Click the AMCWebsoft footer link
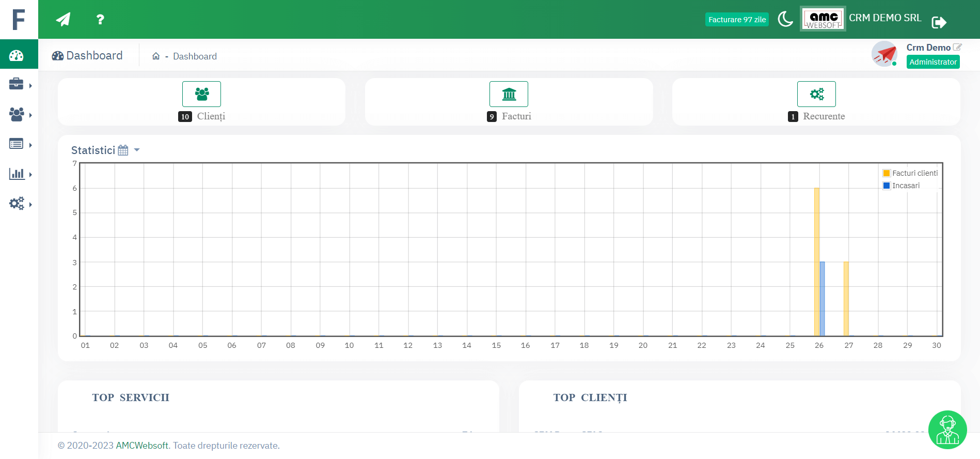The height and width of the screenshot is (459, 980). (x=142, y=446)
